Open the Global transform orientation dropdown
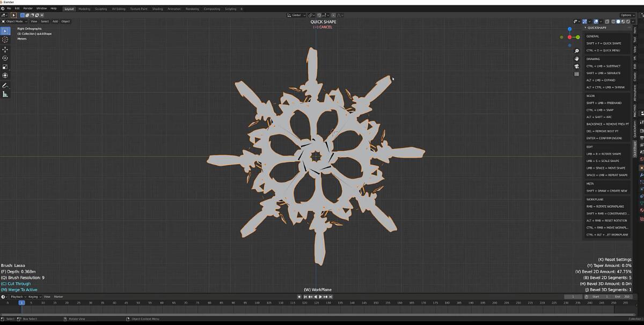This screenshot has height=325, width=644. [x=296, y=15]
